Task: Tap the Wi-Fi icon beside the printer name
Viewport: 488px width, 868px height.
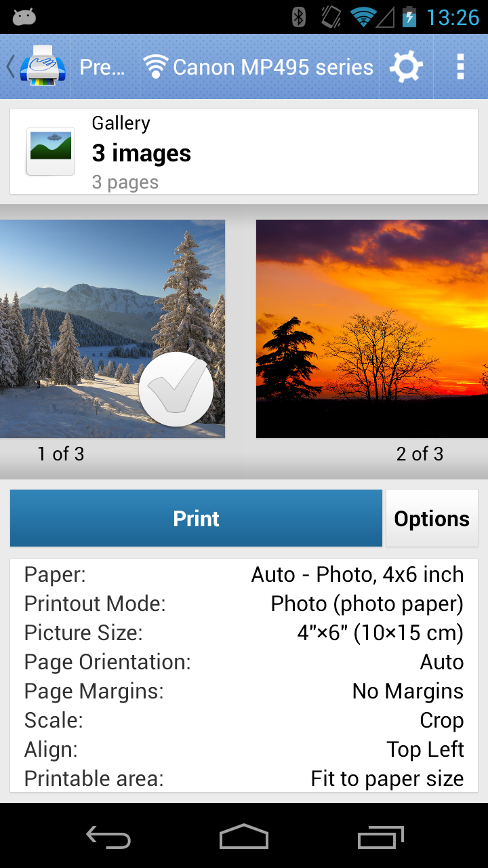Action: point(156,66)
